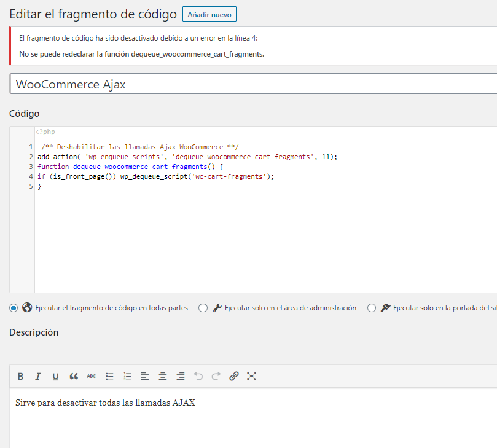497x448 pixels.
Task: Click the closing brace on line 5
Action: point(39,186)
